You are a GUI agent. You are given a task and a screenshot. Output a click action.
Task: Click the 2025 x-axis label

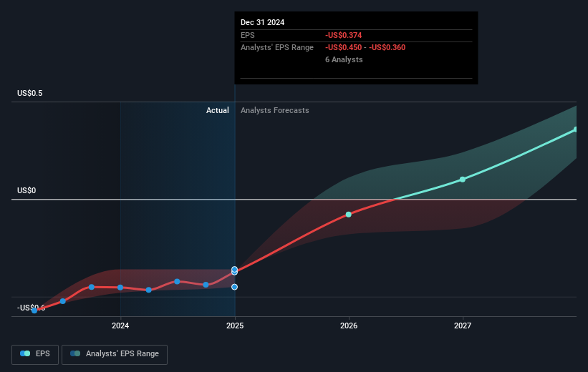pos(235,325)
